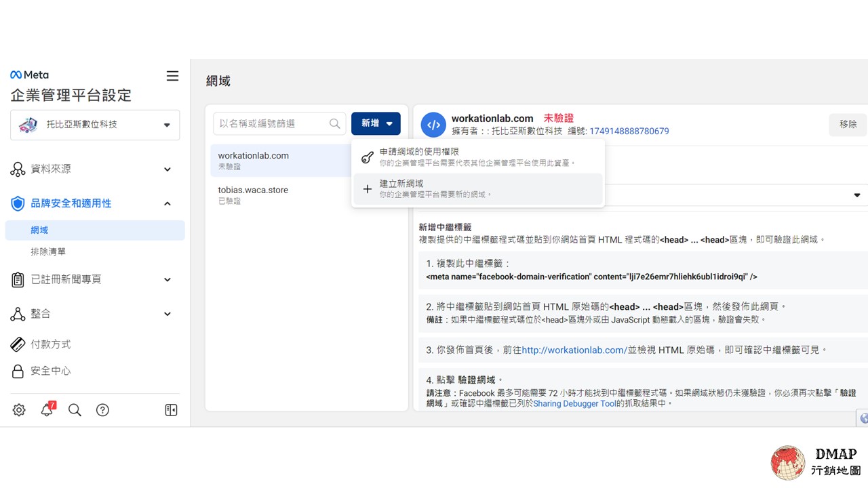The height and width of the screenshot is (488, 868).
Task: Click the 整合 menu label
Action: (x=41, y=314)
